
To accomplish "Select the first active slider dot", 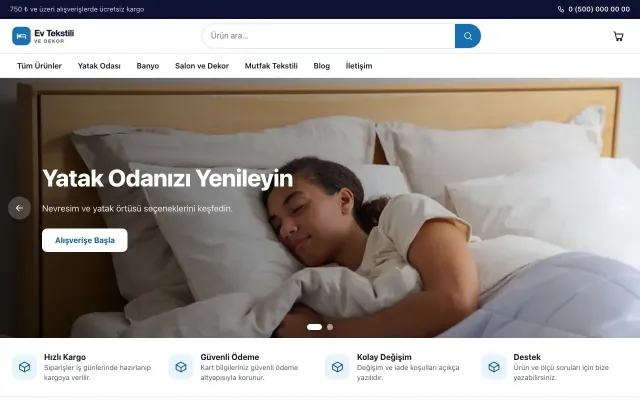I will 314,327.
